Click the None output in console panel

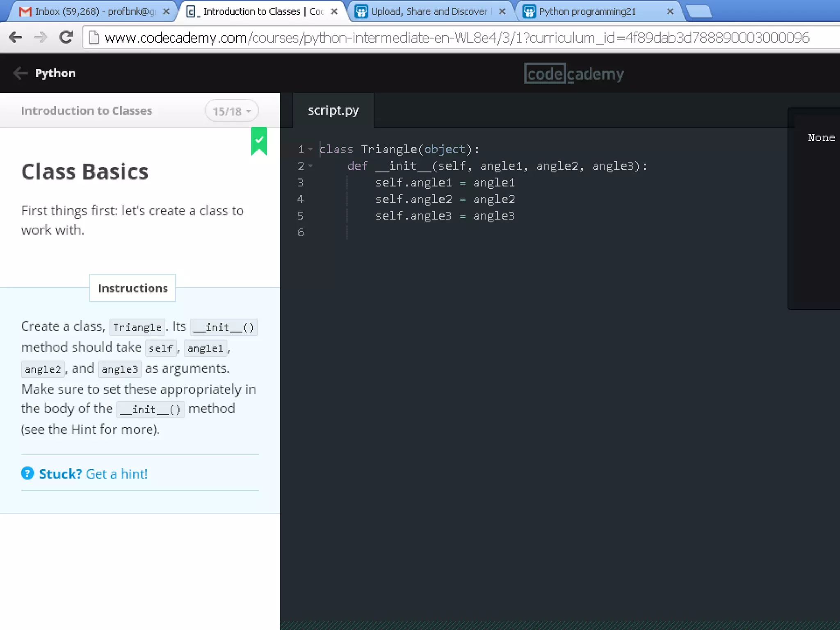coord(822,138)
